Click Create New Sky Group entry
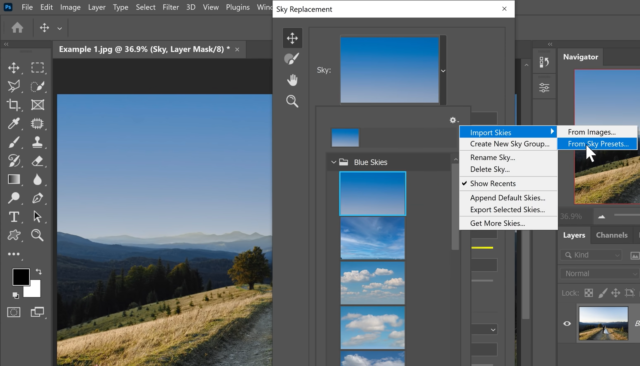Viewport: 640px width, 366px height. pyautogui.click(x=508, y=144)
